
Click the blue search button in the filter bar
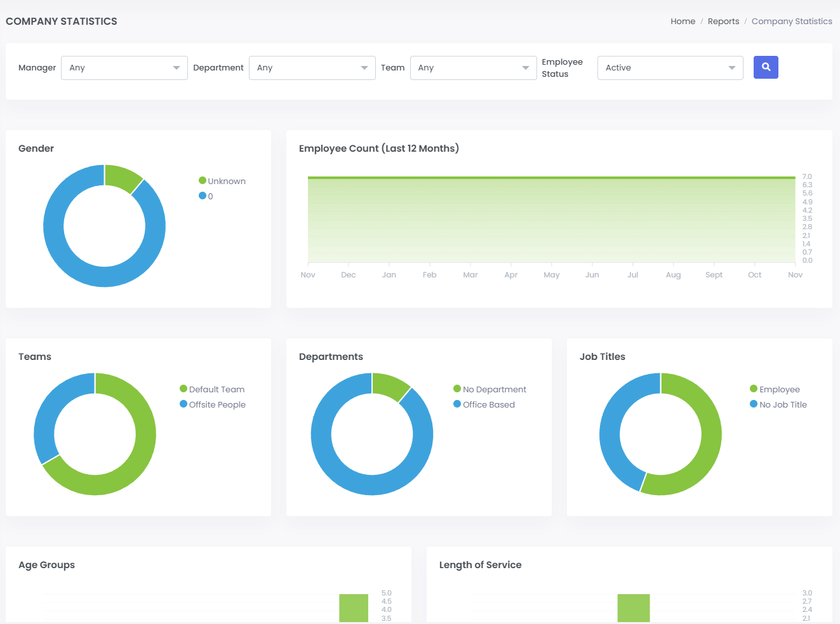(x=765, y=67)
